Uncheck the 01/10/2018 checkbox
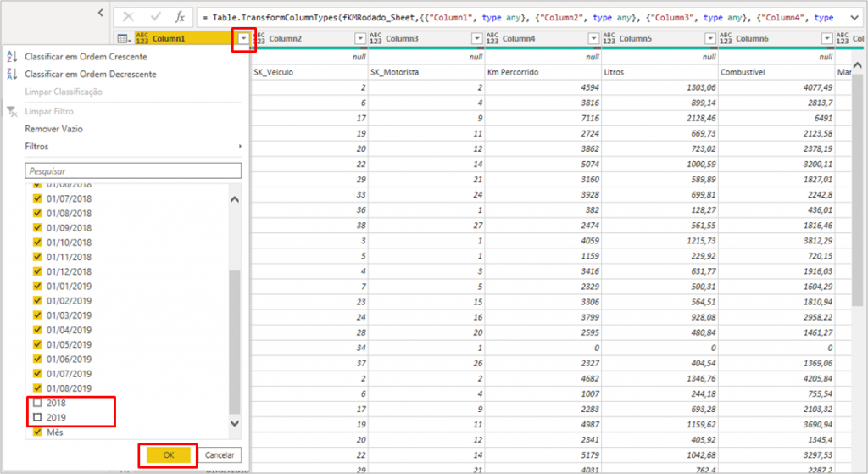868x474 pixels. [37, 242]
